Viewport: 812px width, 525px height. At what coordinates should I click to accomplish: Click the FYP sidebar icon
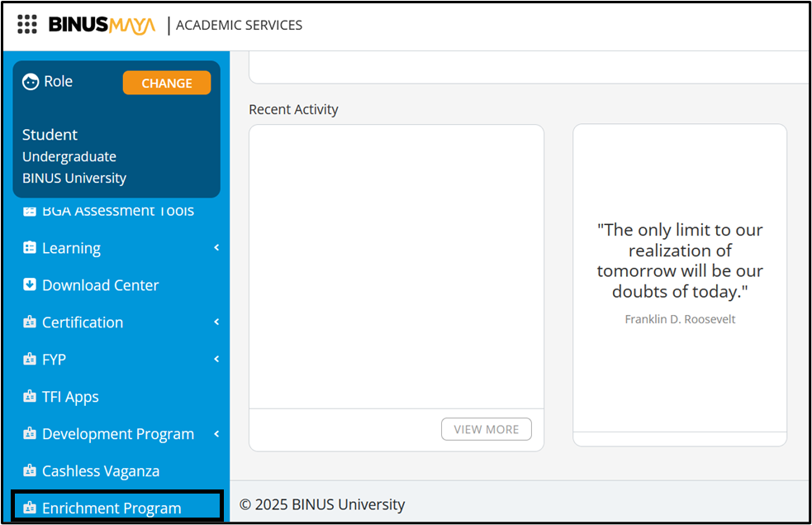[30, 360]
